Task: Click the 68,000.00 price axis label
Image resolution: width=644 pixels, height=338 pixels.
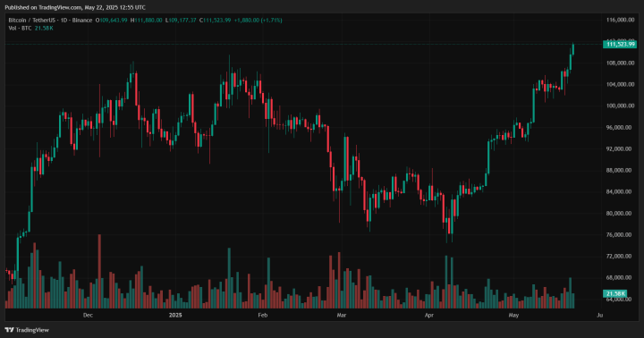Action: [620, 277]
